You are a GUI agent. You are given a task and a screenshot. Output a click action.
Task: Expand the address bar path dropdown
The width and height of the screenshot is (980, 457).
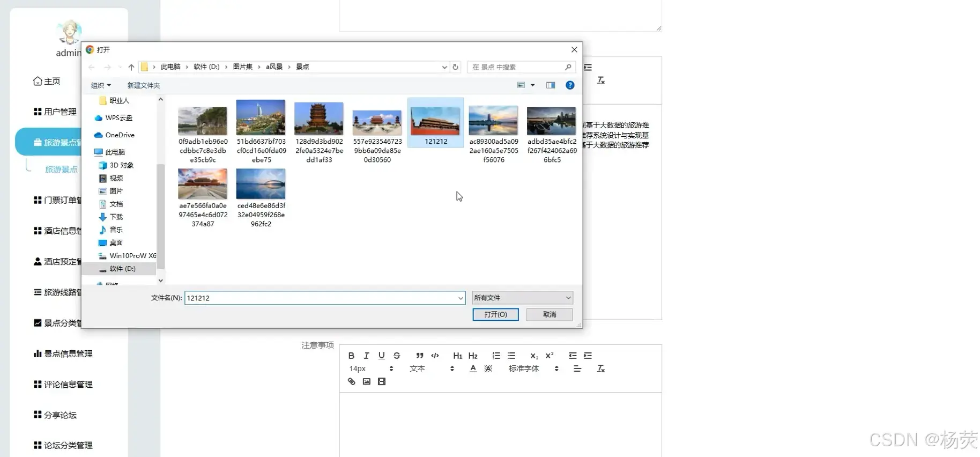tap(444, 67)
